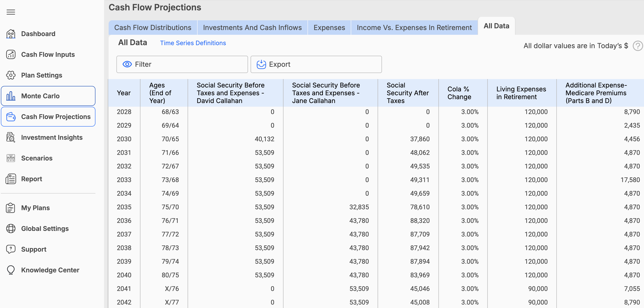Click the Export button
Image resolution: width=644 pixels, height=308 pixels.
[x=316, y=64]
